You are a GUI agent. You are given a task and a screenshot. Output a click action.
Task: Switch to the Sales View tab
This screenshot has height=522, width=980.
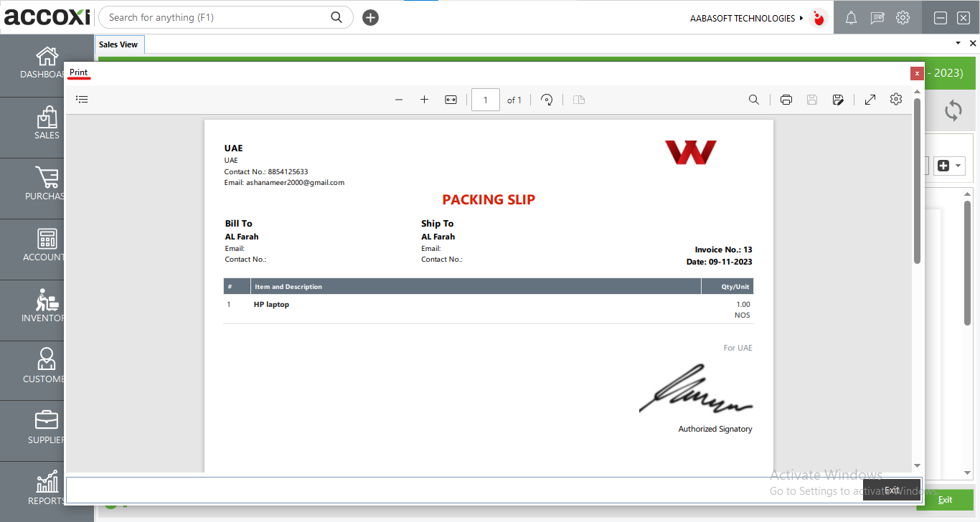[118, 44]
